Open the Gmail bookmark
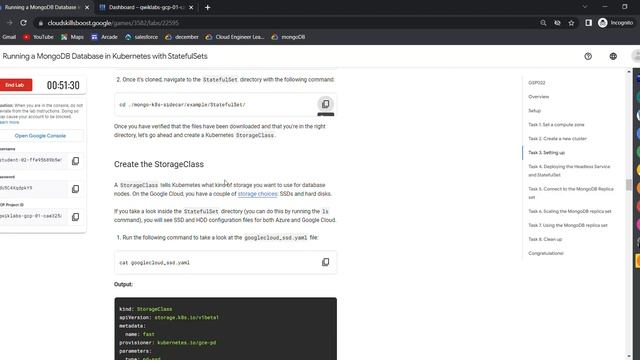The image size is (640, 360). (x=8, y=37)
